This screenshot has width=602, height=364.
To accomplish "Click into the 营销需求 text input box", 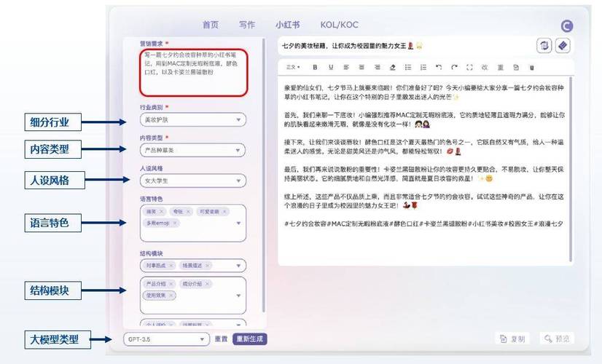I will point(194,72).
